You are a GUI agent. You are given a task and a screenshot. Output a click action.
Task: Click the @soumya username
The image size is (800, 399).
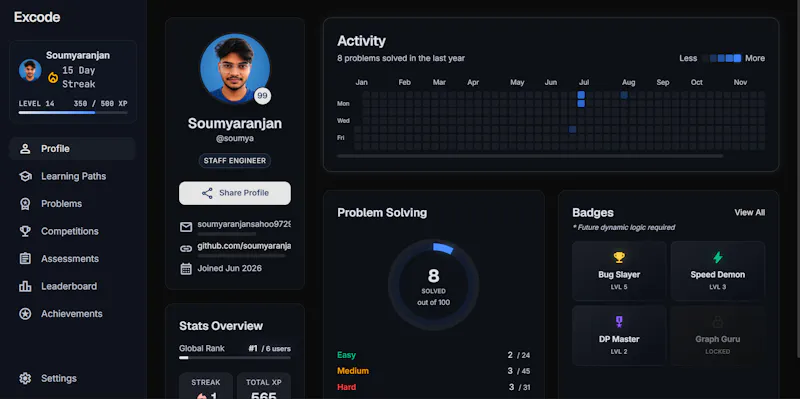tap(235, 138)
